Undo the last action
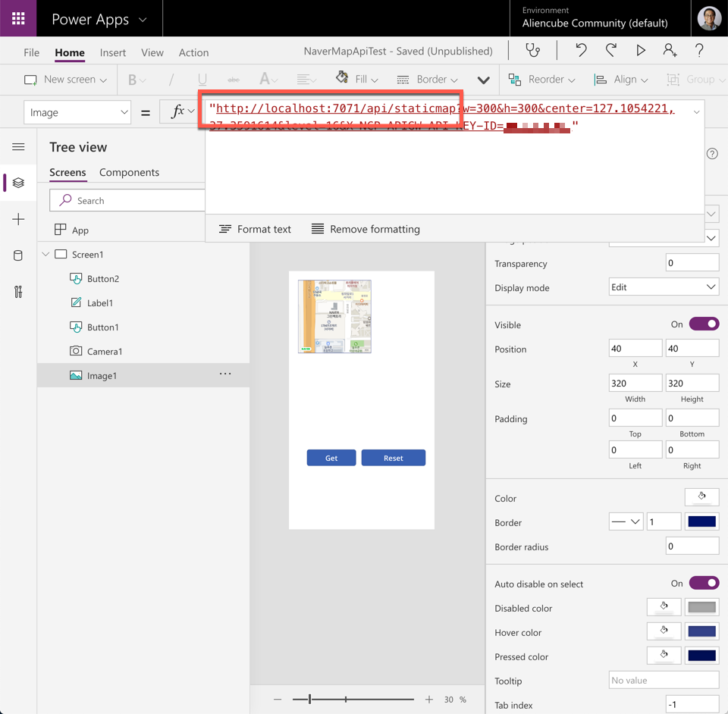Screen dimensions: 728x714 pyautogui.click(x=581, y=50)
